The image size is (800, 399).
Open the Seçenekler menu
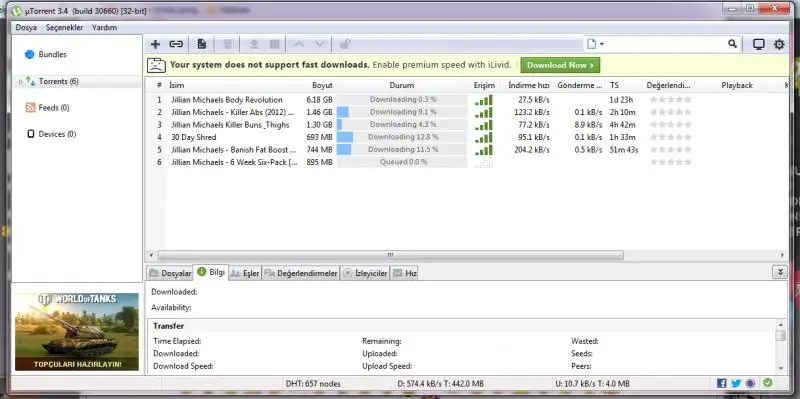[64, 28]
